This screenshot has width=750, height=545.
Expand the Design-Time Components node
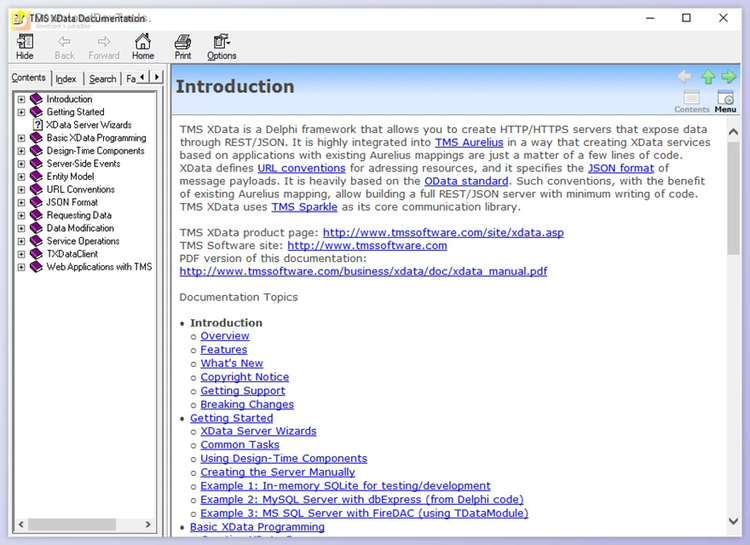(21, 151)
